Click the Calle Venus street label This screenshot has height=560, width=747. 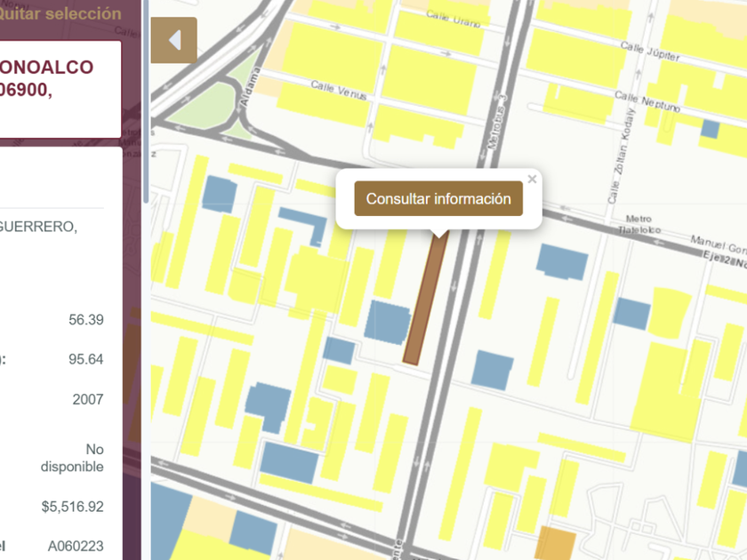coord(338,90)
